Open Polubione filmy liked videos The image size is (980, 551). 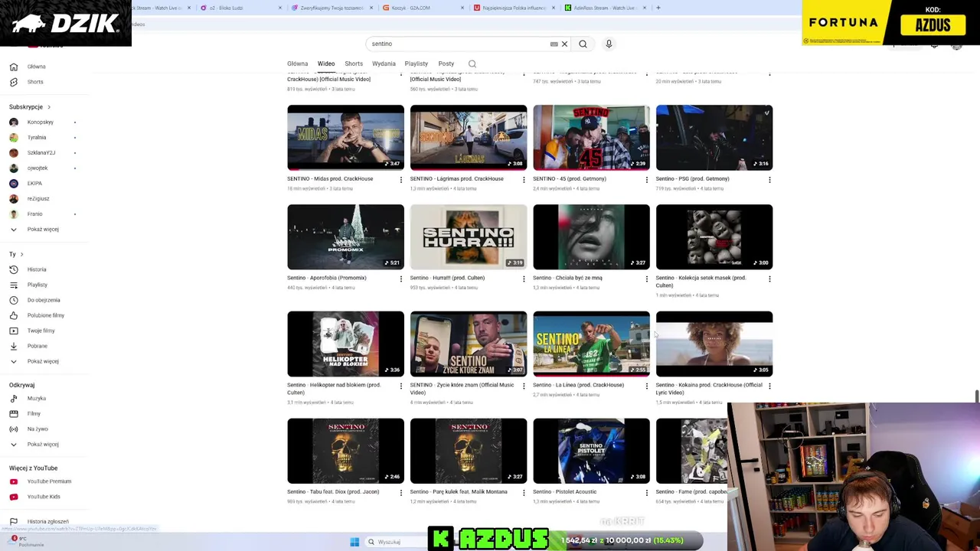pyautogui.click(x=45, y=315)
